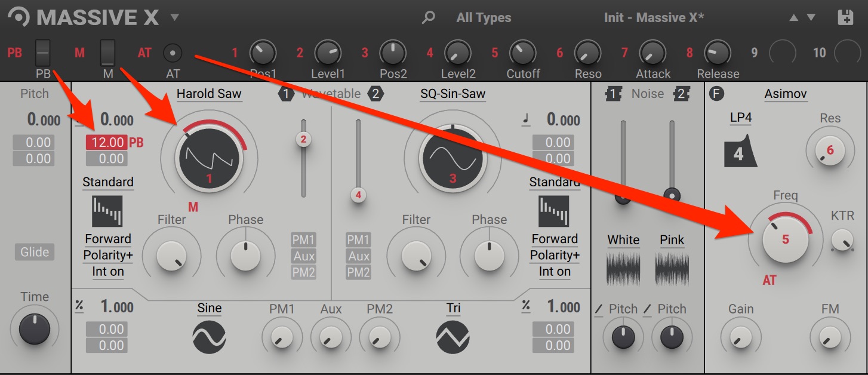Screen dimensions: 868x375
Task: Open the LP4 filter mode menu
Action: point(741,118)
